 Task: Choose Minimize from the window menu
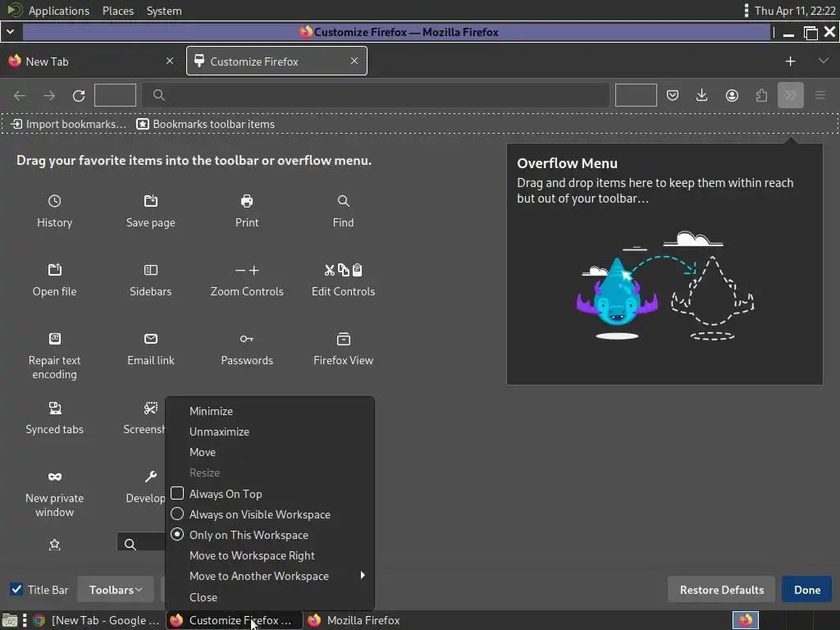click(211, 411)
